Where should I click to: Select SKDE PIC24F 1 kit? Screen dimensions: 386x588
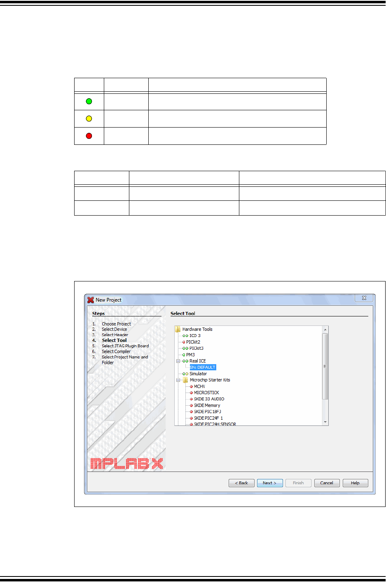point(208,418)
